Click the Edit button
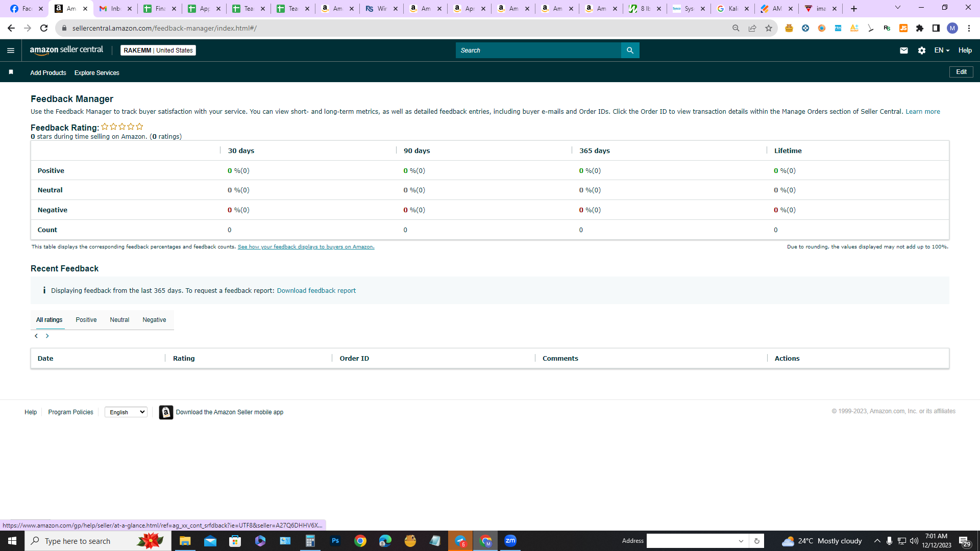The width and height of the screenshot is (980, 551). [x=961, y=72]
